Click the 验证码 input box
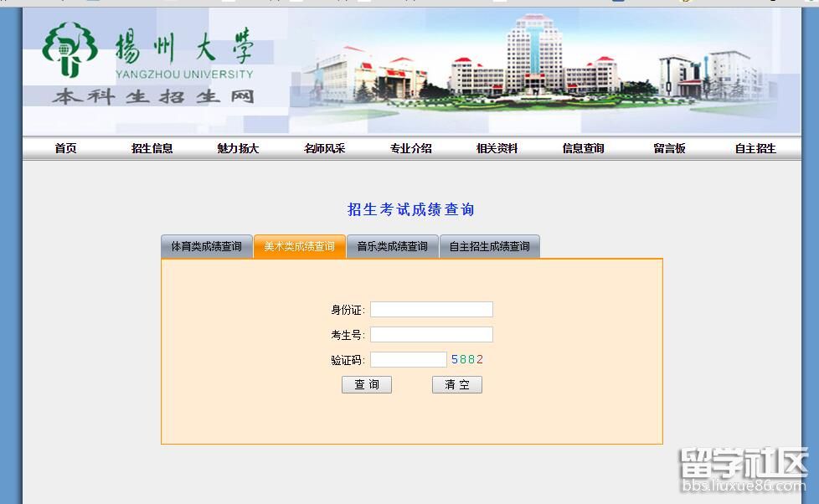 tap(409, 359)
